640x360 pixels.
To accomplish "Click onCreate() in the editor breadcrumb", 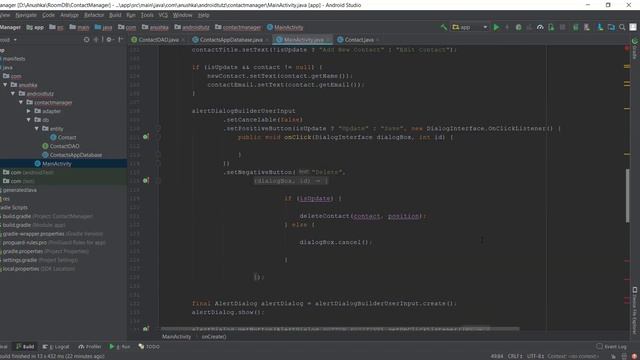I will [x=214, y=337].
